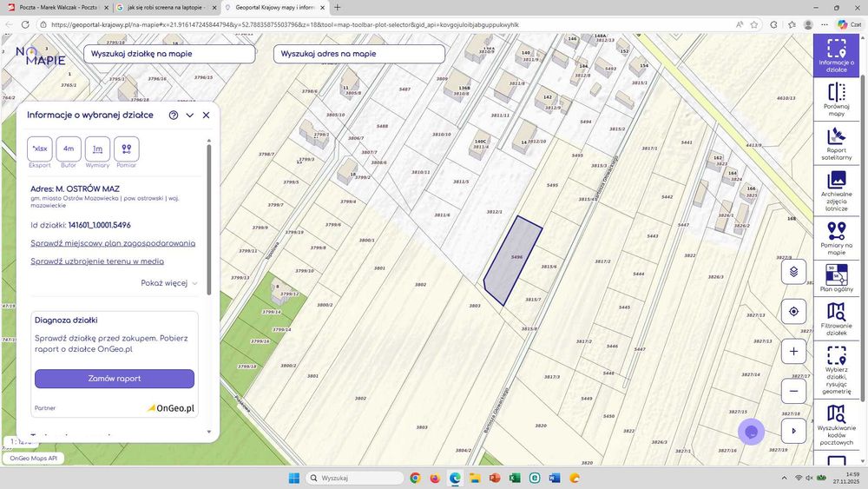Click highlighted parcel 5496 on map
The width and height of the screenshot is (868, 489).
pyautogui.click(x=513, y=261)
